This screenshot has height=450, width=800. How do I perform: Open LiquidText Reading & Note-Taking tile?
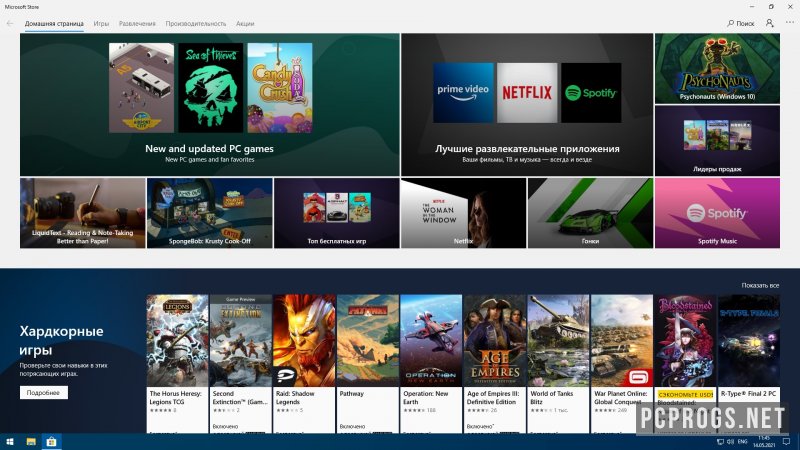(83, 213)
